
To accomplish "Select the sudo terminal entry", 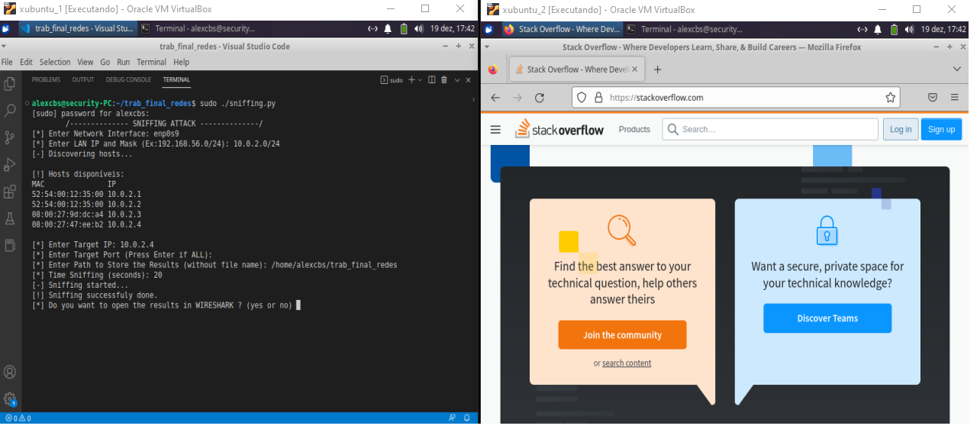I will (x=392, y=79).
